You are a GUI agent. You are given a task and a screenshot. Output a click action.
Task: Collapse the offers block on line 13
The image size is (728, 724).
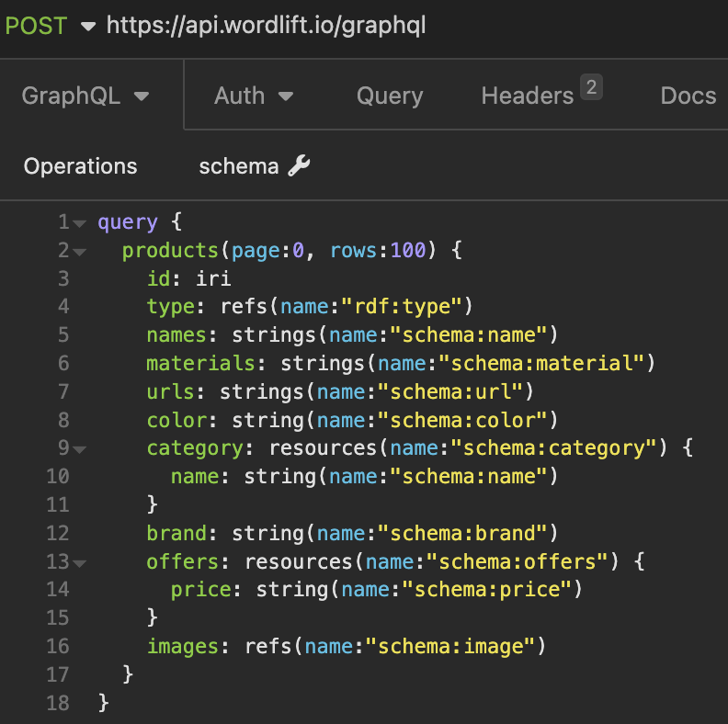[80, 563]
